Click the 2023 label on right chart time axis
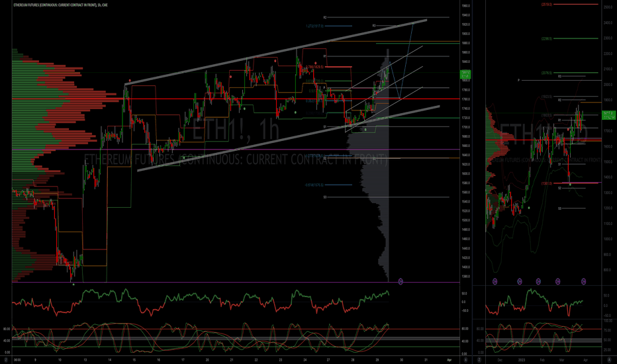Viewport: 617px width, 364px height. [522, 359]
